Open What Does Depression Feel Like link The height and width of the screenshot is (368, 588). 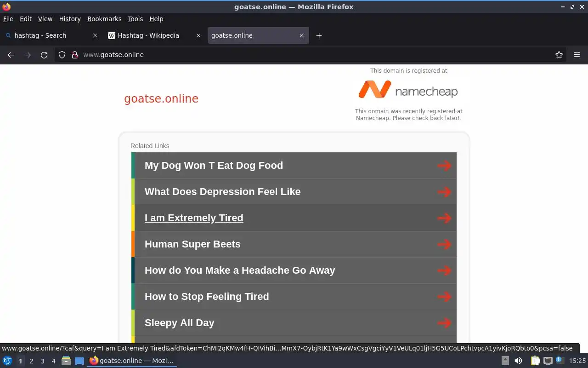294,192
